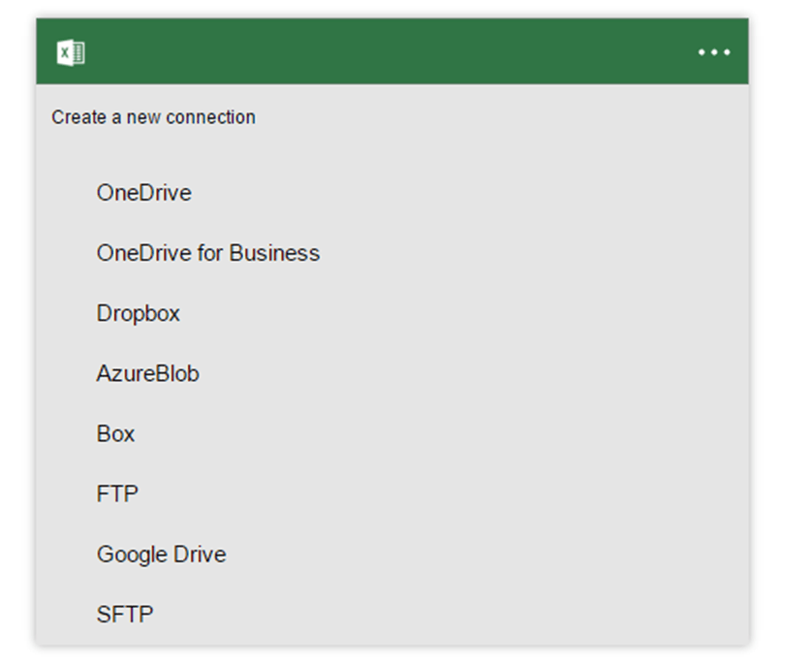Connect using plain file transfer protocol
The height and width of the screenshot is (666, 812).
click(117, 493)
